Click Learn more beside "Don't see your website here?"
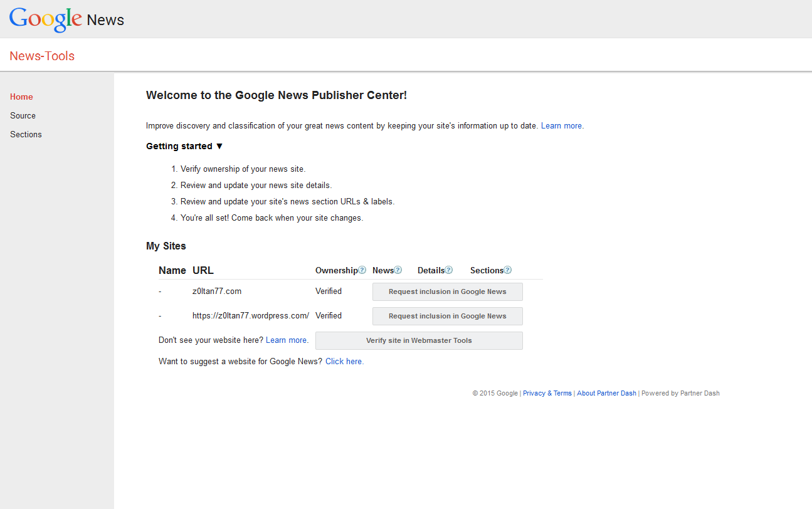Viewport: 812px width, 509px height. pos(286,340)
